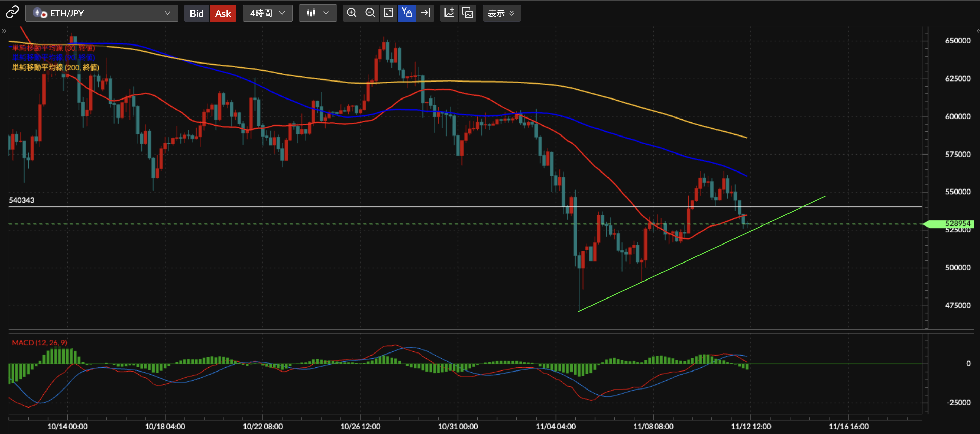980x434 pixels.
Task: Zoom out of the chart
Action: (x=370, y=13)
